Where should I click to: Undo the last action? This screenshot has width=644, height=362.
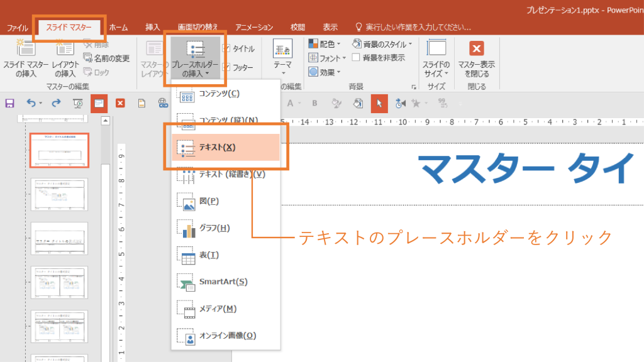31,103
